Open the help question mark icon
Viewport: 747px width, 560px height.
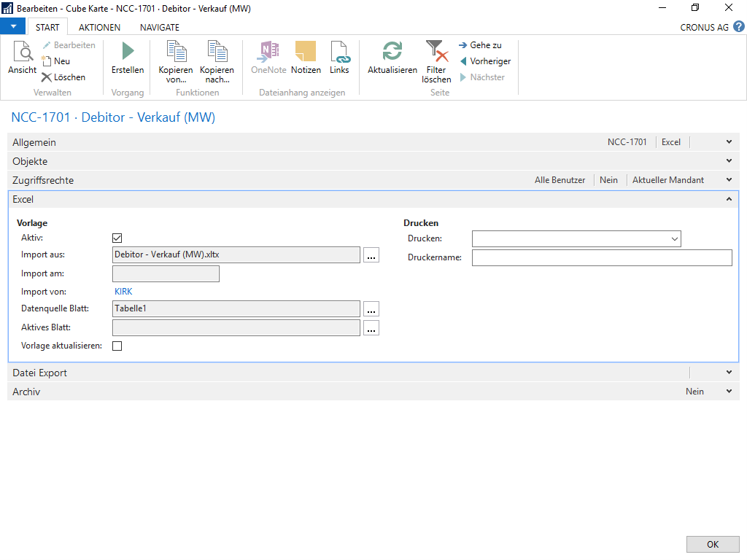coord(739,27)
